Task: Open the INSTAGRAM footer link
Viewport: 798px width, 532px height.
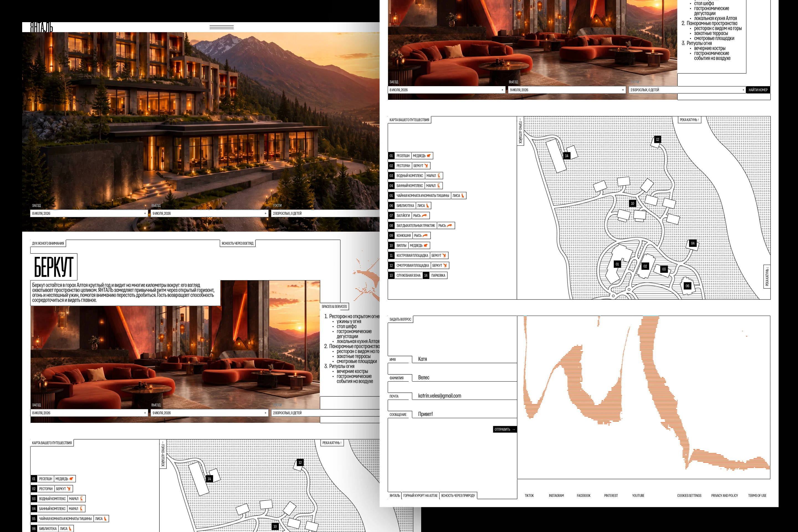Action: 556,496
